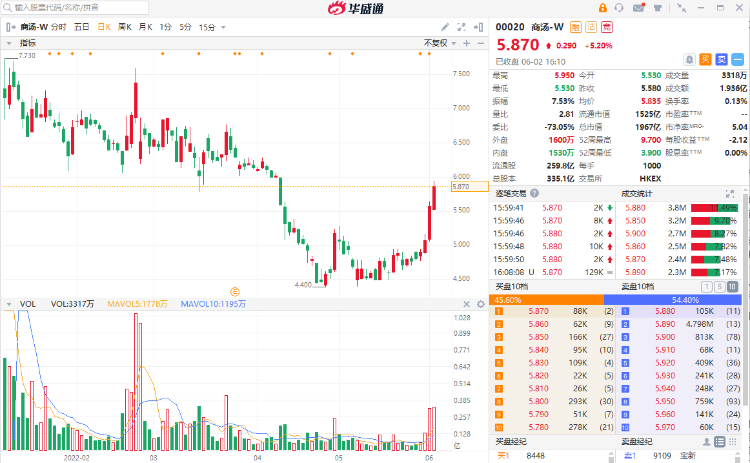Click the shrink window arrows icon

[681, 8]
